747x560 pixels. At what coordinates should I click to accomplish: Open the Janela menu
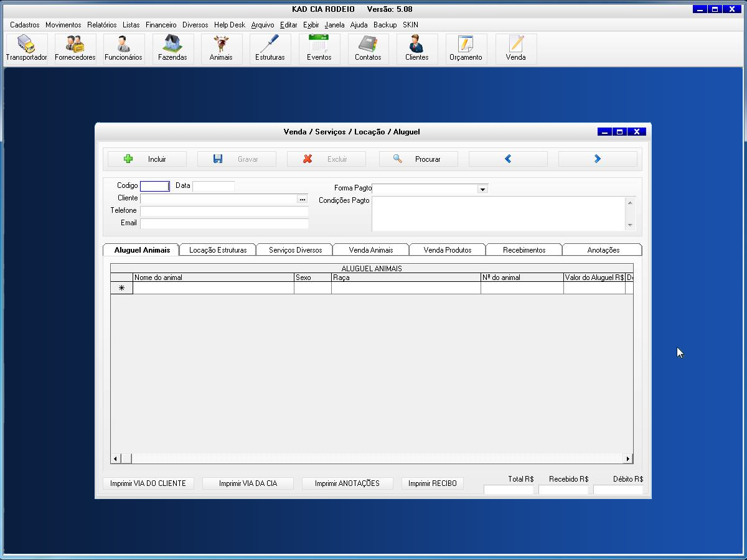click(335, 25)
